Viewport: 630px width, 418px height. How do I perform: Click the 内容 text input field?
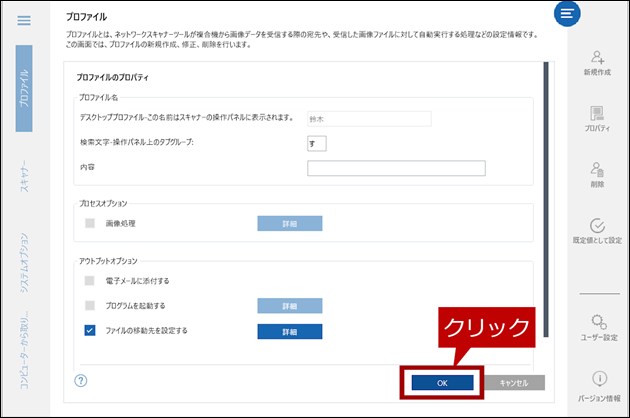coord(396,168)
